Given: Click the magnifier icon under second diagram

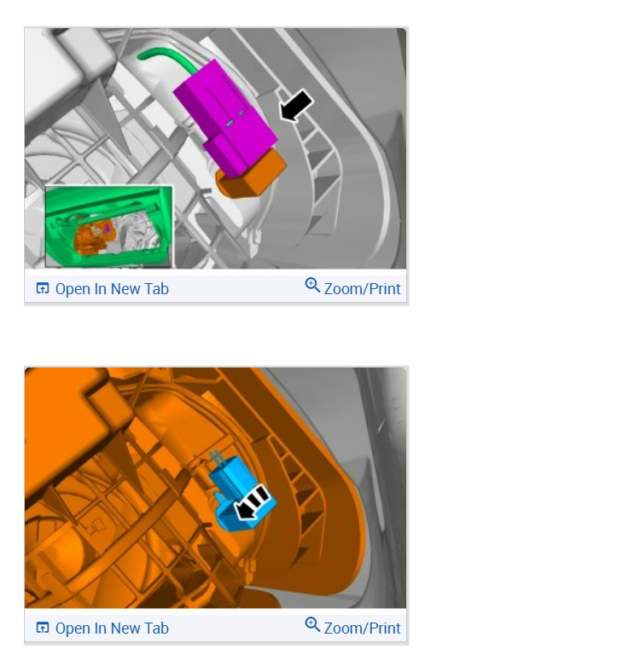Looking at the screenshot, I should [x=312, y=625].
